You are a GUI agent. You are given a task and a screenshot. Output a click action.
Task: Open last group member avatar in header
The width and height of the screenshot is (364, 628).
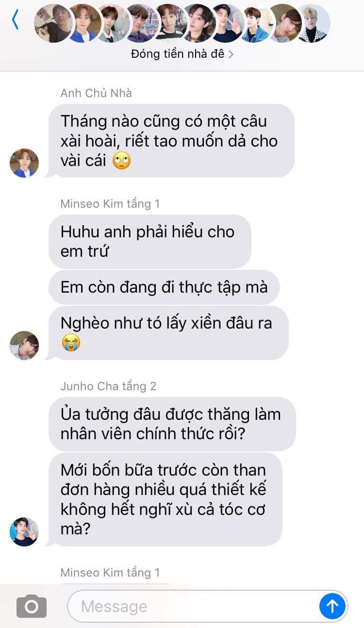pyautogui.click(x=314, y=23)
